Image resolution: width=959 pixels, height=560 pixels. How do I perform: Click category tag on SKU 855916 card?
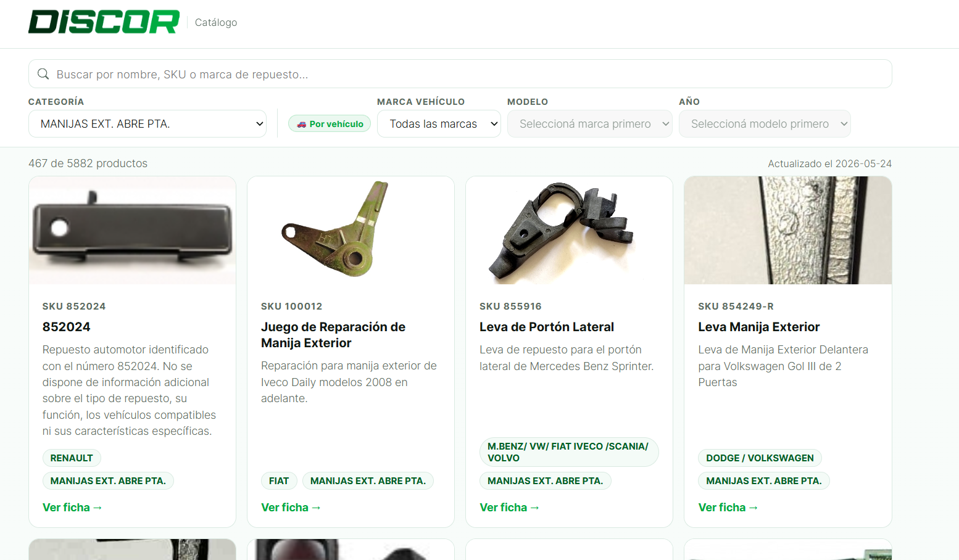pos(546,481)
